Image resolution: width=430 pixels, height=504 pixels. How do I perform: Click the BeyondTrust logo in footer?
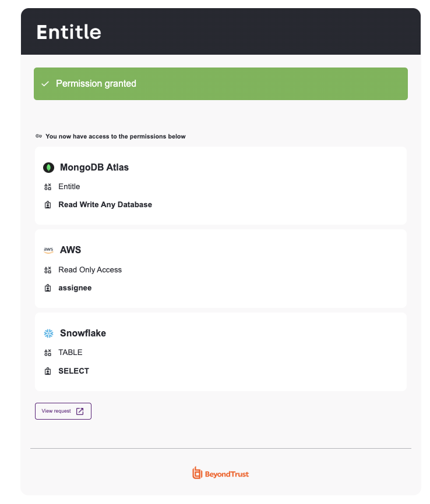pos(220,474)
